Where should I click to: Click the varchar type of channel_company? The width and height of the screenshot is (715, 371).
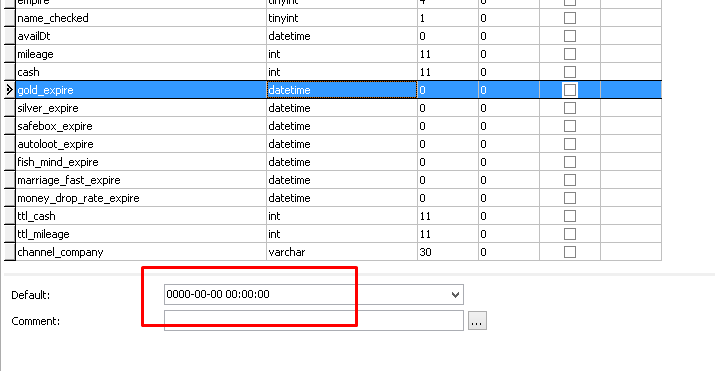(286, 252)
